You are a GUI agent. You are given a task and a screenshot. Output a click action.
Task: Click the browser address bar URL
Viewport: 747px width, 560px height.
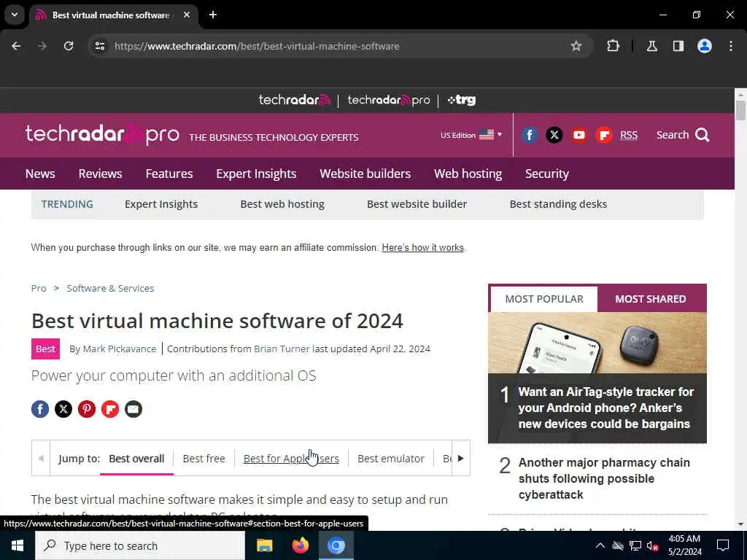[257, 46]
